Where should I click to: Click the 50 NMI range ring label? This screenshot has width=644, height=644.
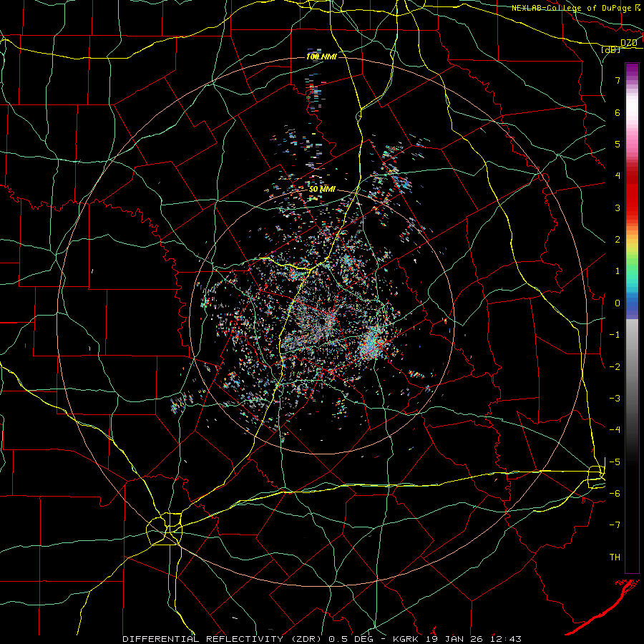click(x=322, y=189)
